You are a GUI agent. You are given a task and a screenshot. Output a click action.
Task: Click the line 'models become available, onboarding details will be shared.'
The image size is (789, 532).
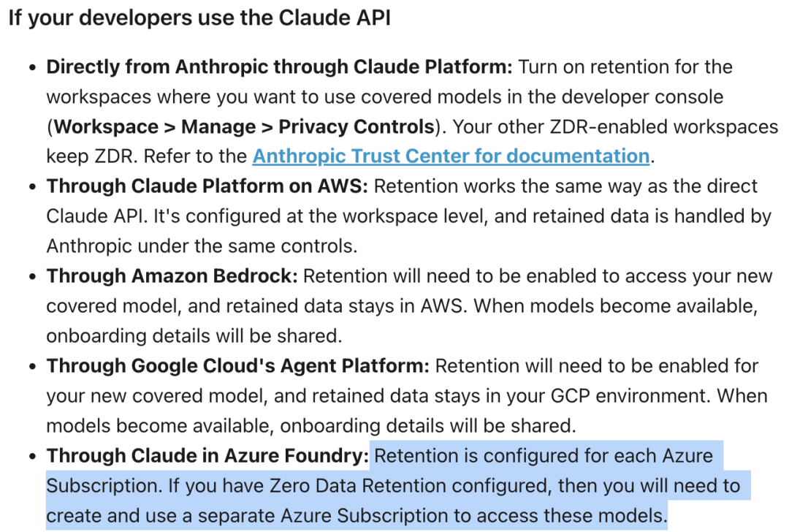(x=311, y=426)
